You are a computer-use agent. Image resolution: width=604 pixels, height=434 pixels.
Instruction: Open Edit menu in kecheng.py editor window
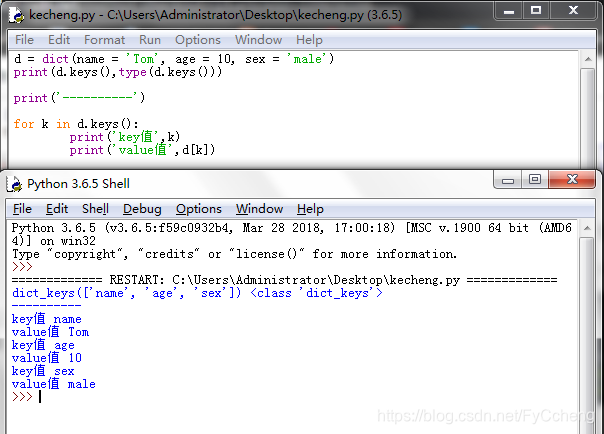pos(59,40)
